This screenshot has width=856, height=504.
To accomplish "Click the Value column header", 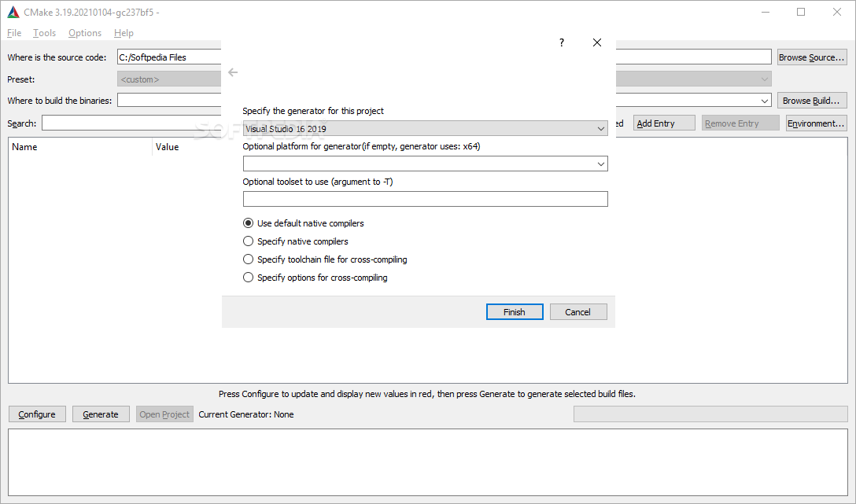I will tap(167, 147).
